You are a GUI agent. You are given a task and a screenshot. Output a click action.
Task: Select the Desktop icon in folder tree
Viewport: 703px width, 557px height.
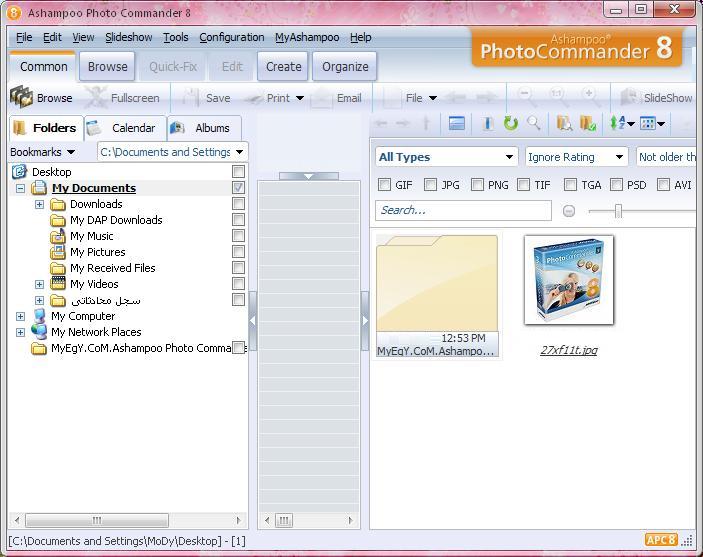19,172
